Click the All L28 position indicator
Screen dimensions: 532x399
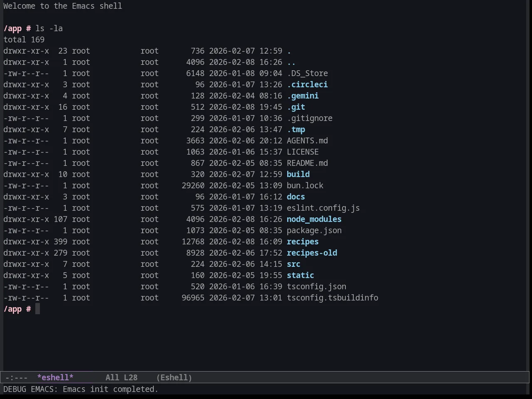coord(121,377)
